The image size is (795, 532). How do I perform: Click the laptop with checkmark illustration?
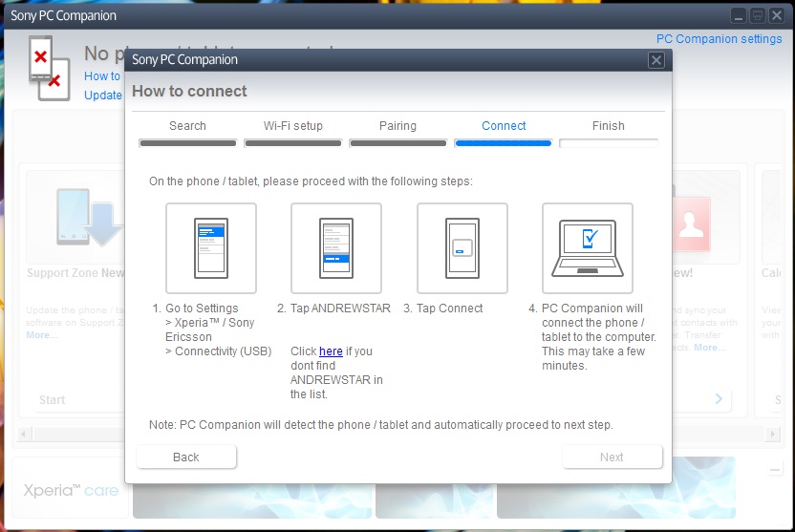tap(587, 247)
